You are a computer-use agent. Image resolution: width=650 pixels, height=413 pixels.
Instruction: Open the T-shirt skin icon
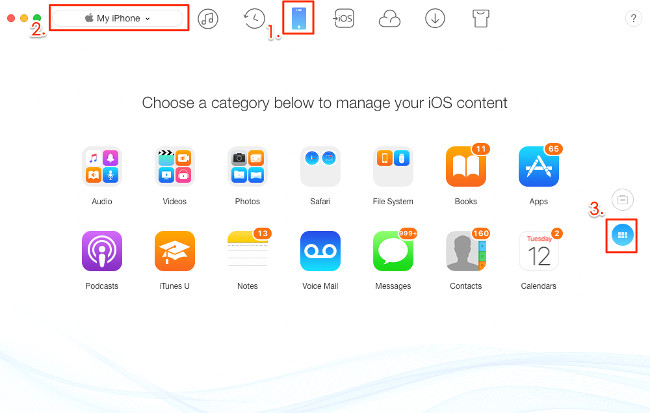pos(480,19)
